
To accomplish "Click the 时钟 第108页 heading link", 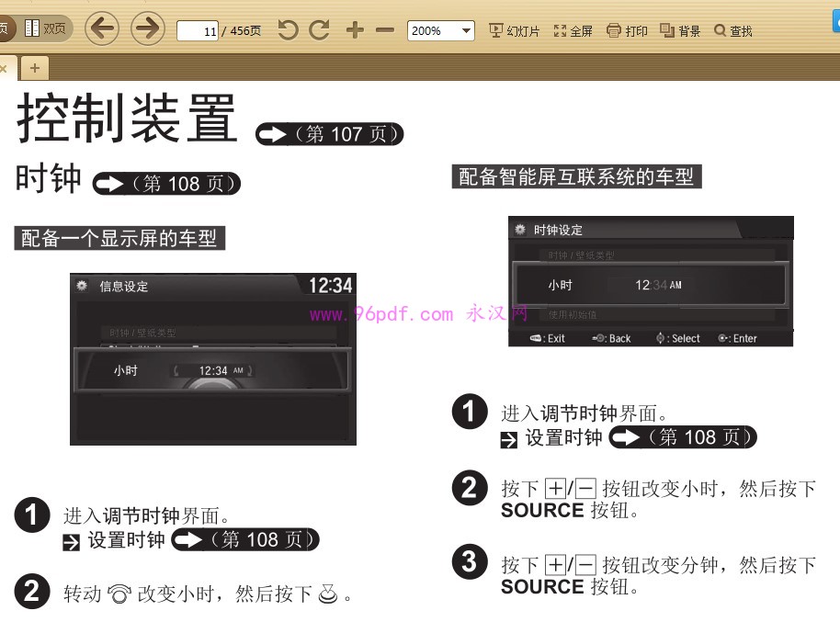I will (x=165, y=184).
